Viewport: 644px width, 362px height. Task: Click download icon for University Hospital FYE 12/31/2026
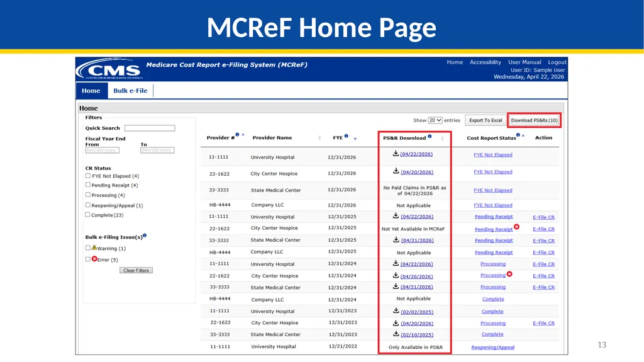pos(396,154)
